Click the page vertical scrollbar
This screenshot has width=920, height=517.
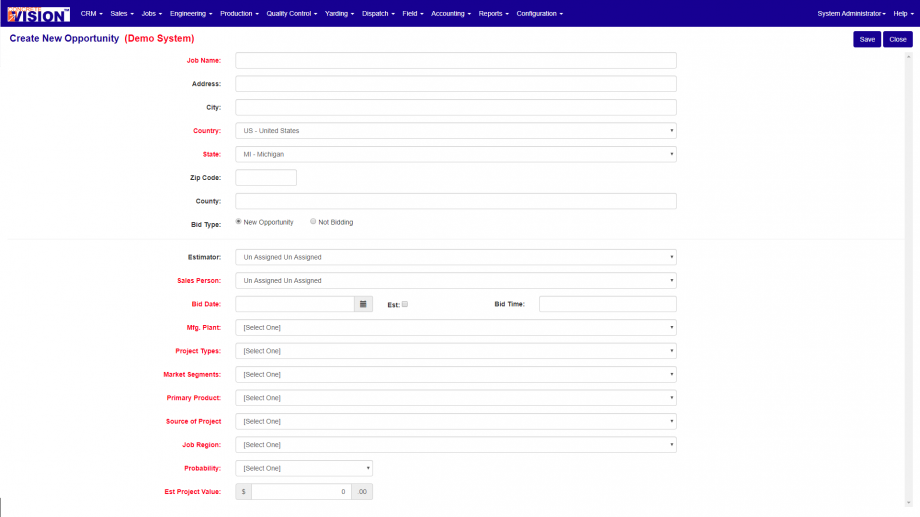pos(908,279)
